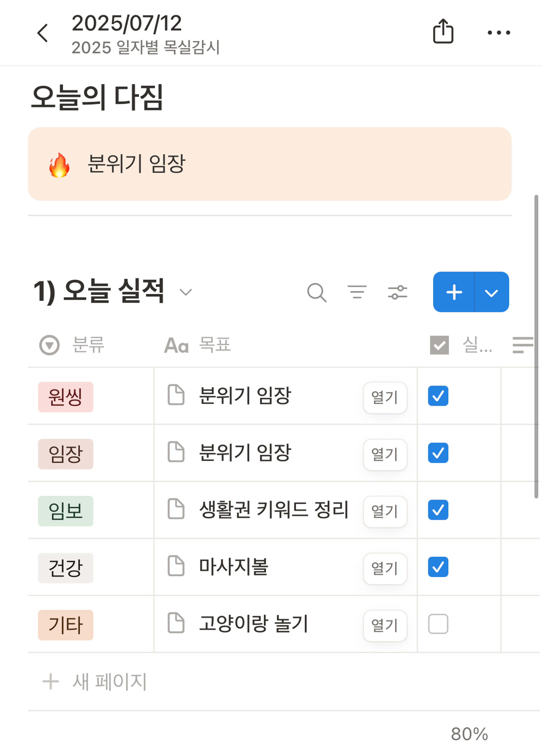Open the three-dot more menu

coord(499,33)
